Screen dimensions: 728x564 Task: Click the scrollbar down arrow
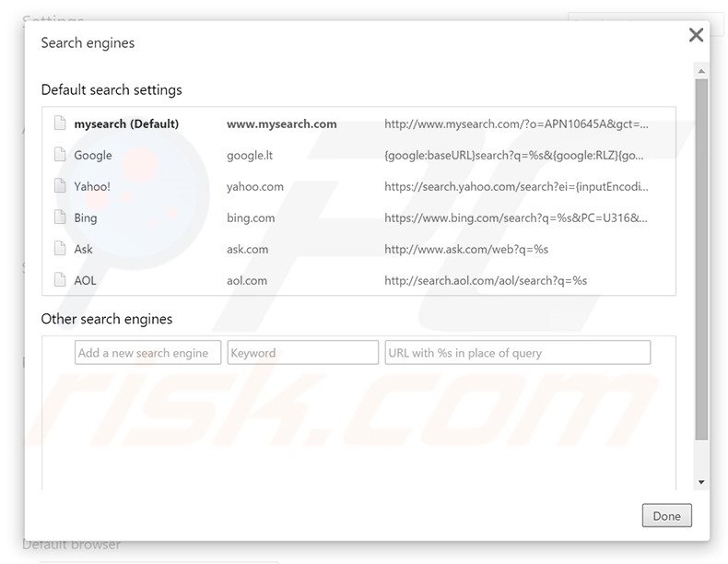tap(701, 482)
